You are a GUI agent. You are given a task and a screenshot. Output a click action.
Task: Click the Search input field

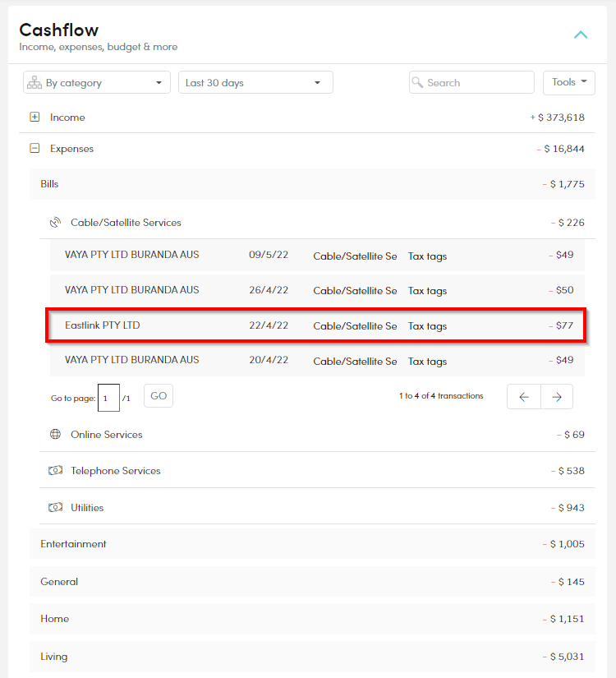[x=471, y=82]
